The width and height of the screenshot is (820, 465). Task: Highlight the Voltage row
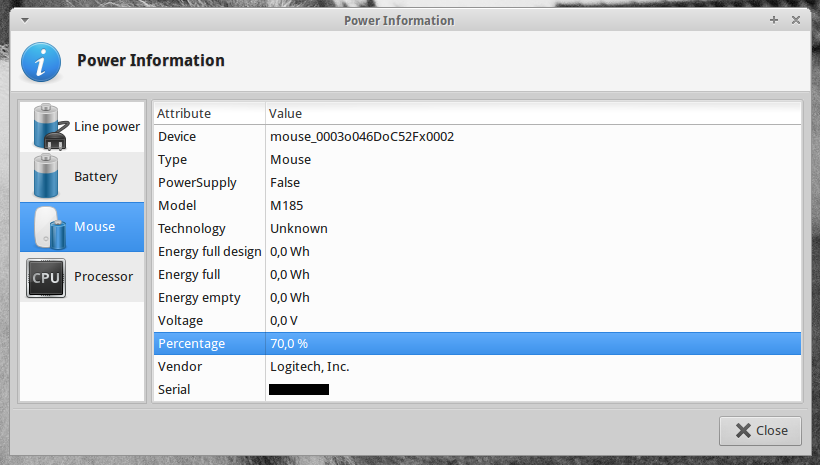(477, 320)
